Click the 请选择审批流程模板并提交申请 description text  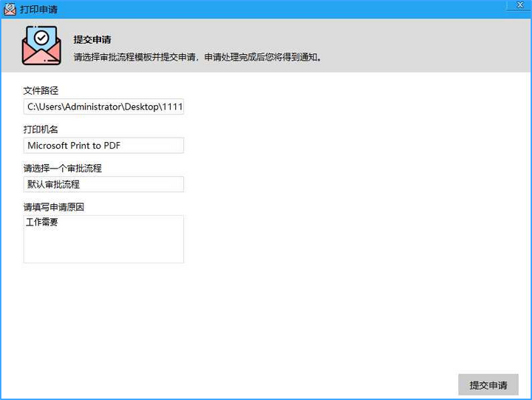[x=197, y=57]
